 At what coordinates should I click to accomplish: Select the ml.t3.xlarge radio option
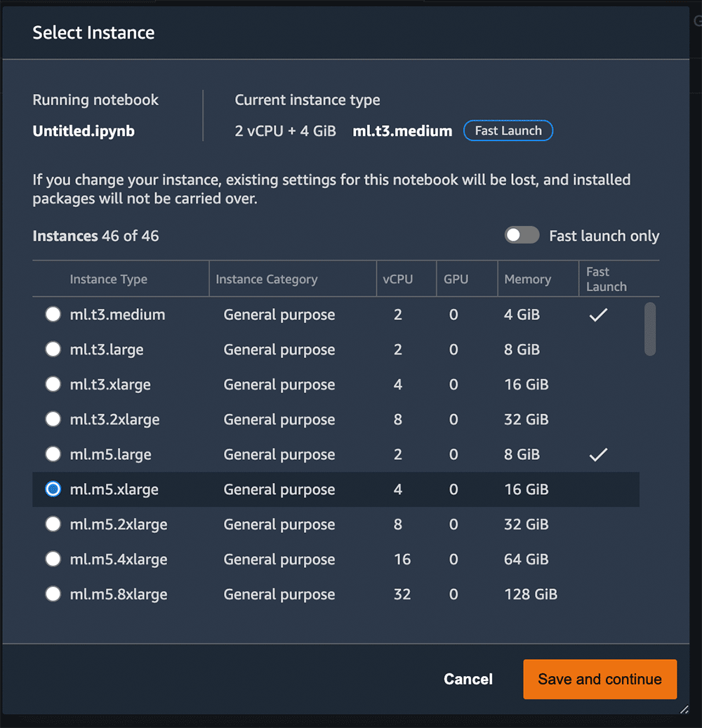tap(53, 384)
